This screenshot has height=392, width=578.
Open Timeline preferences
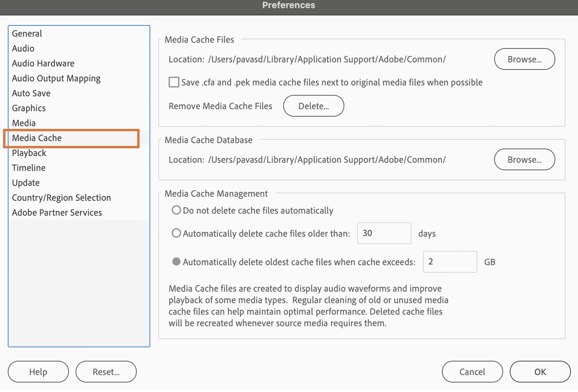point(29,168)
